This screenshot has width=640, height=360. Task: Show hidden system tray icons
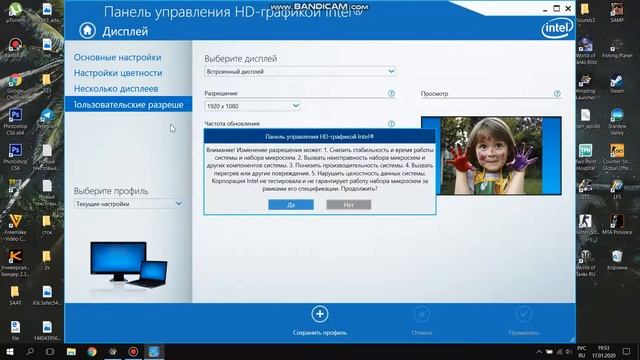coord(539,352)
